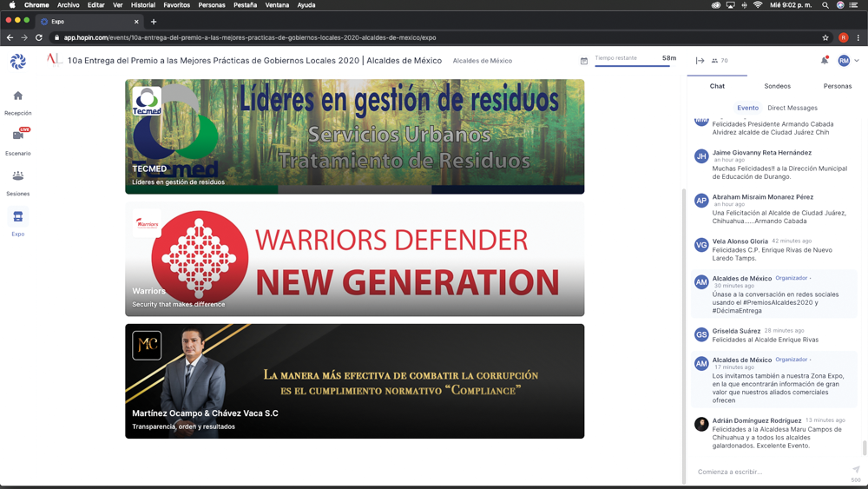Click JH avatar of Jaime Giovanny Reta
The image size is (868, 489).
pos(701,156)
